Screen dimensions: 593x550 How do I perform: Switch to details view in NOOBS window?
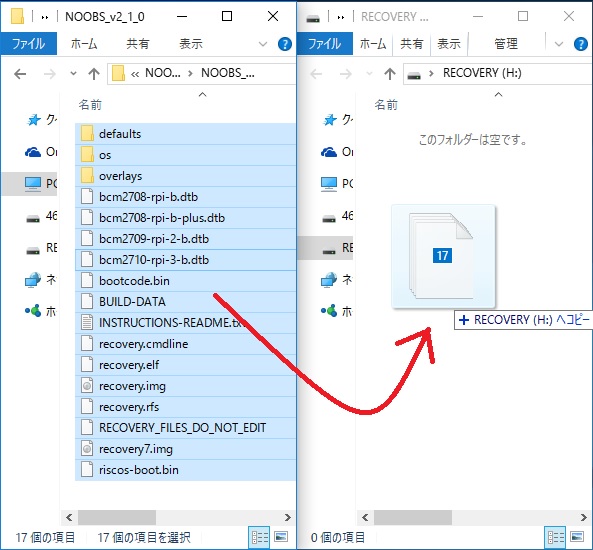click(259, 537)
